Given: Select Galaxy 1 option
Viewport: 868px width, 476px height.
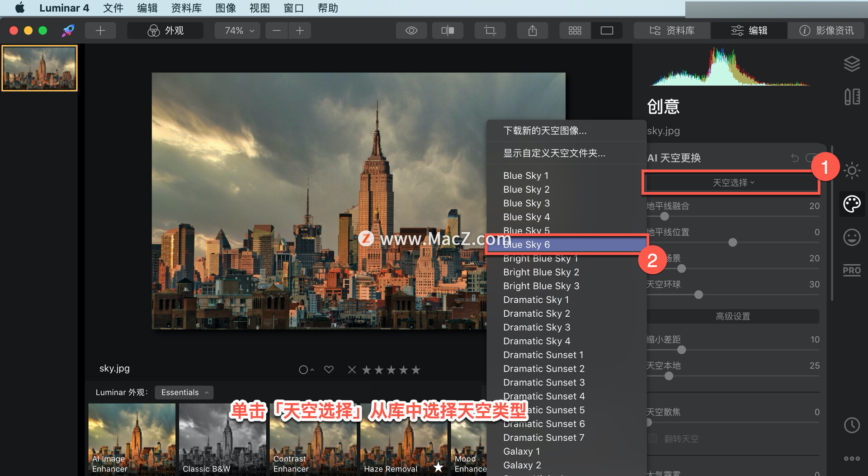Looking at the screenshot, I should point(566,452).
